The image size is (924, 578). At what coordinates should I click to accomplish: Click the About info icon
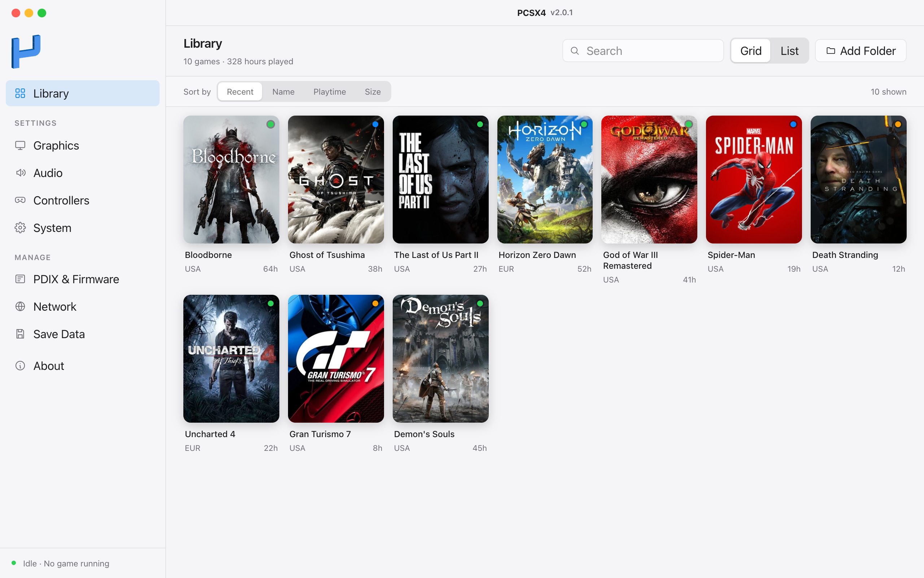(20, 366)
